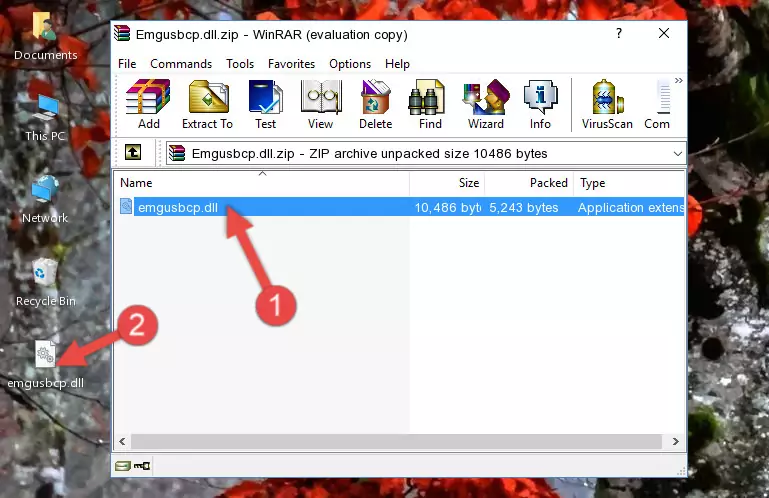Screen dimensions: 769x498
Task: Open the View file tool
Action: pos(321,104)
